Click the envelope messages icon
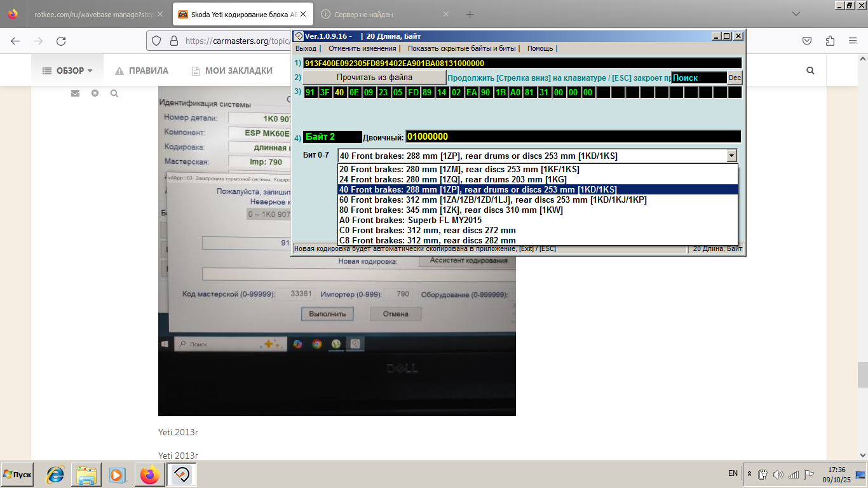This screenshot has height=488, width=868. [x=75, y=93]
